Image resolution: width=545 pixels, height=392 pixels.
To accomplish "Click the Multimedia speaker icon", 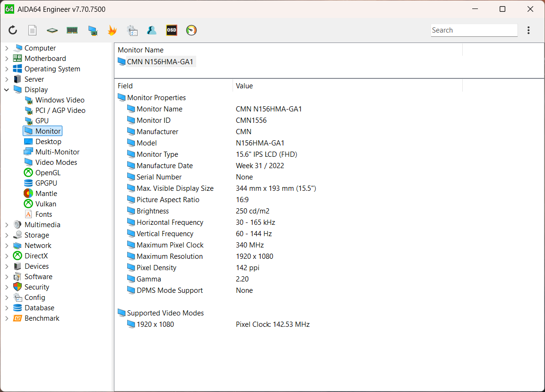I will tap(17, 225).
